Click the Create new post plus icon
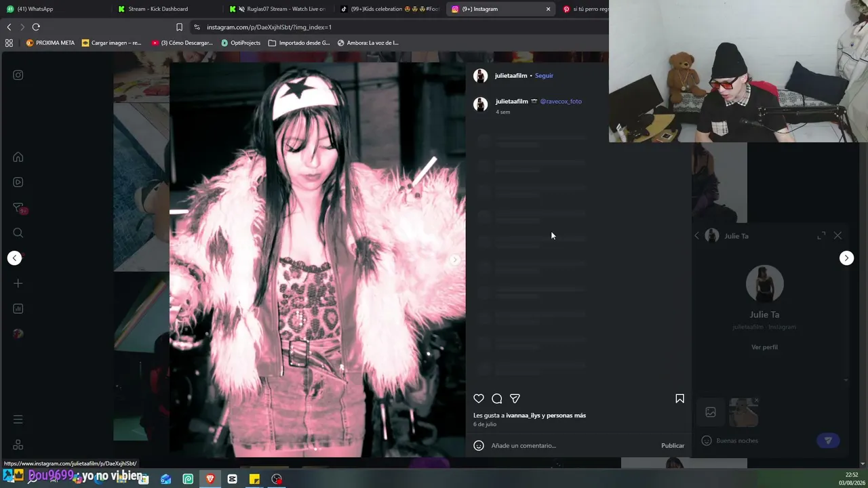Screen dimensions: 868x488 coord(18,283)
